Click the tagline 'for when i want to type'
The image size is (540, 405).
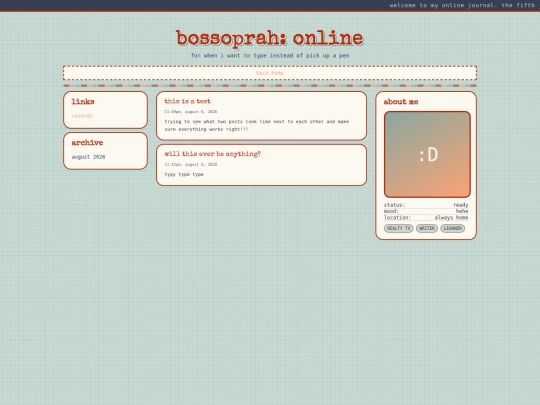270,55
